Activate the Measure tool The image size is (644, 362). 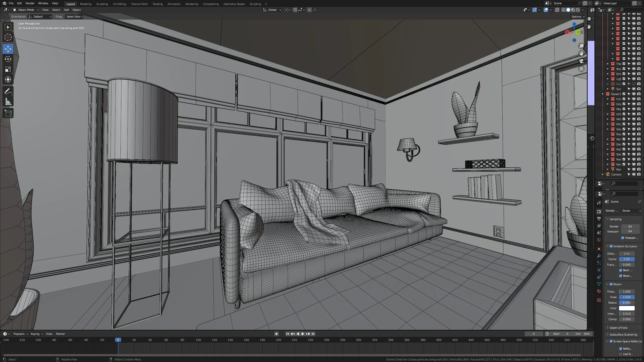[8, 101]
